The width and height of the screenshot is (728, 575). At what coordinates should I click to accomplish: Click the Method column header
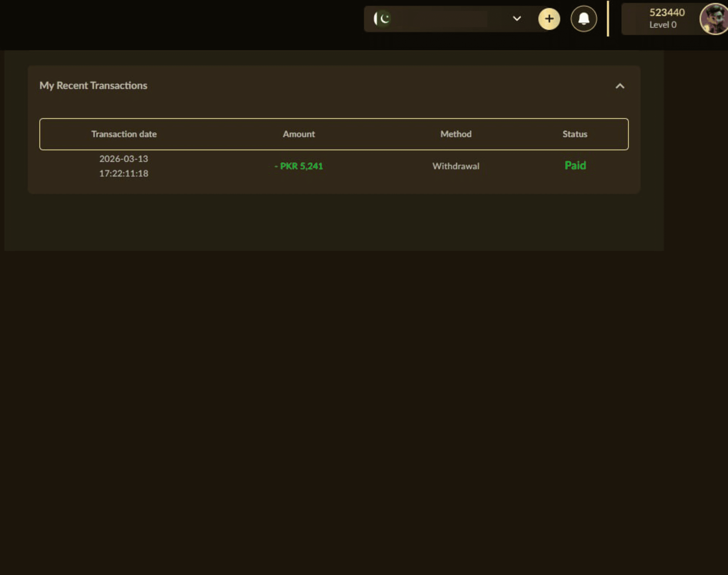[x=455, y=134]
